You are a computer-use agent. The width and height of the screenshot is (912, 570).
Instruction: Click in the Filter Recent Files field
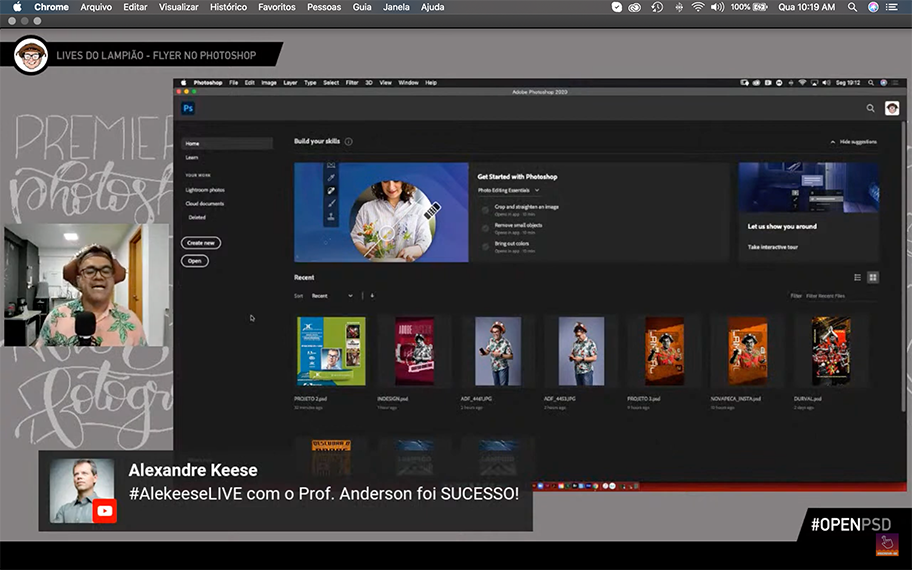tap(840, 296)
